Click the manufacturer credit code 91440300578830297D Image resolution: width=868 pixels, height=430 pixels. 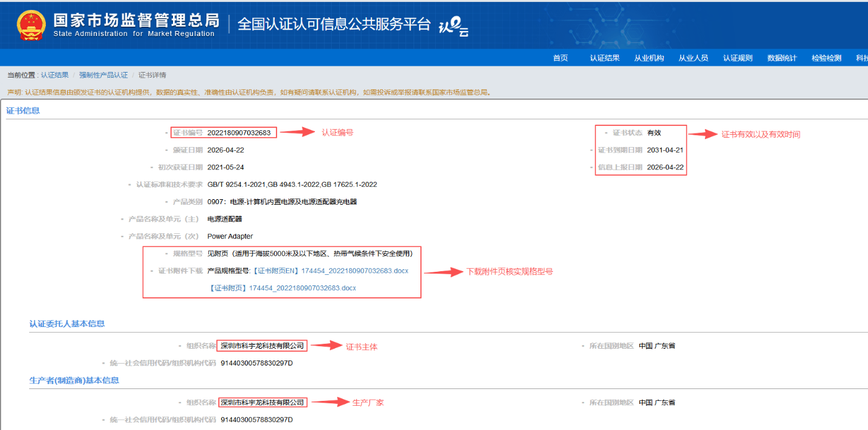click(257, 420)
